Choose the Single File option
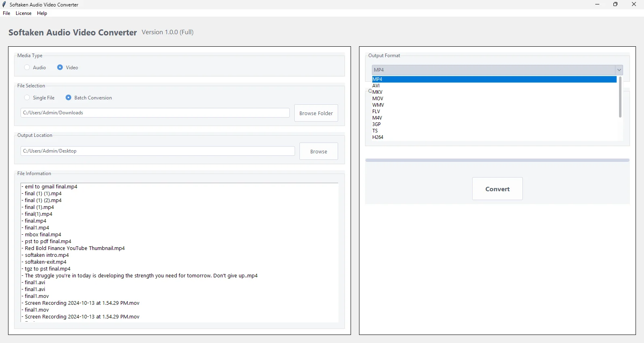The height and width of the screenshot is (343, 644). point(27,98)
